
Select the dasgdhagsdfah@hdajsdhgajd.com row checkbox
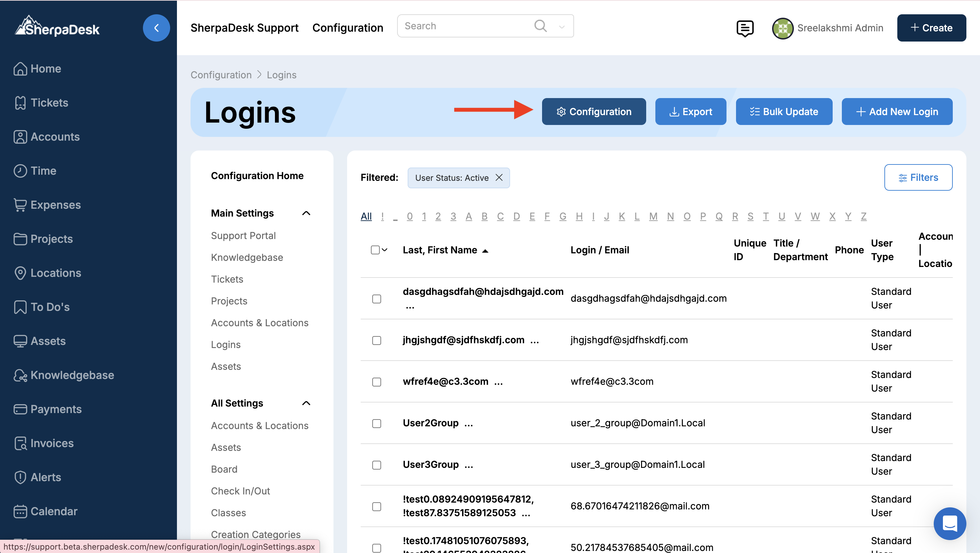pos(377,299)
